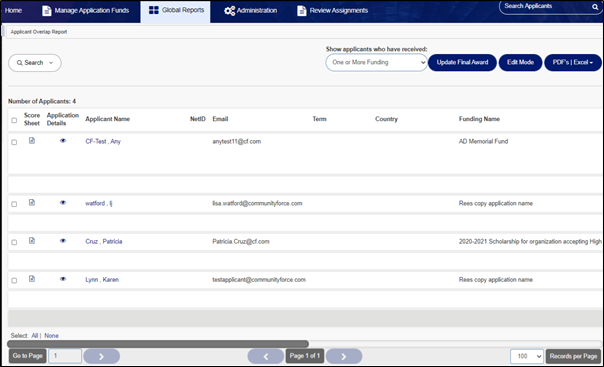Click the Term column header
This screenshot has width=604, height=367.
point(319,119)
